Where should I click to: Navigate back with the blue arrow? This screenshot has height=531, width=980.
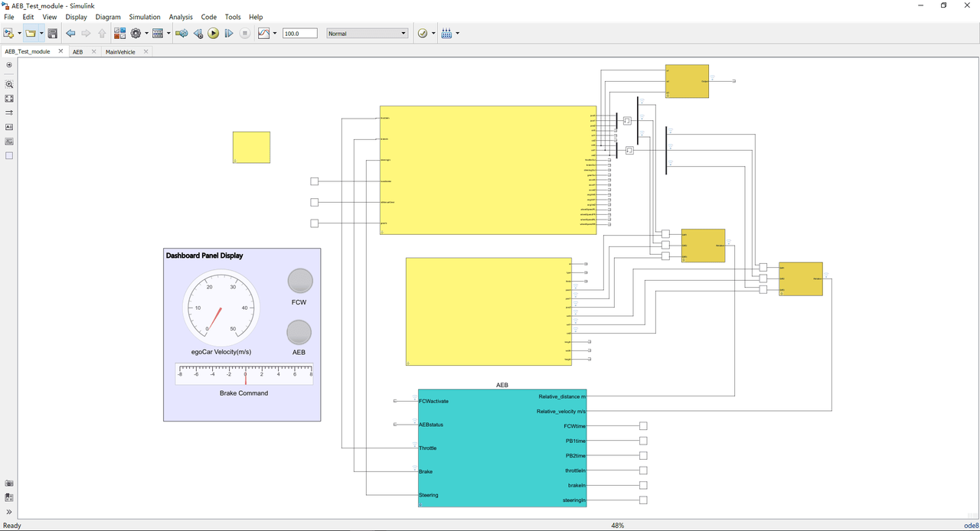[70, 34]
